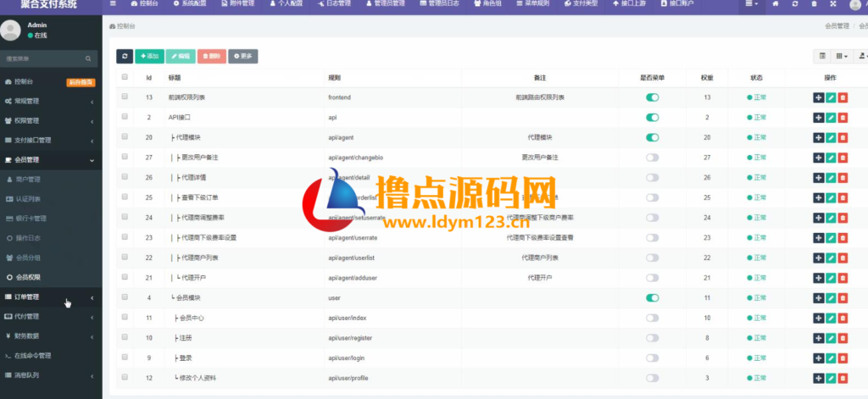
Task: Click delete icon for 查看下级订单 row
Action: pyautogui.click(x=843, y=197)
